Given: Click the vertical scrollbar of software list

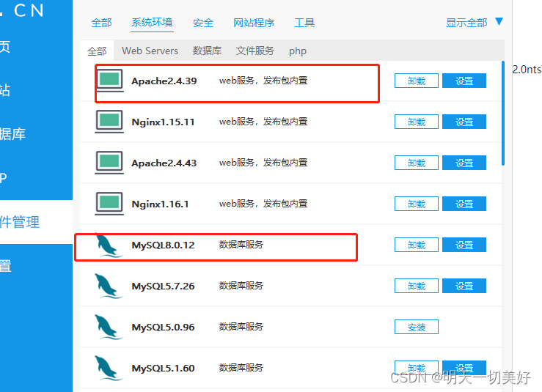Looking at the screenshot, I should (x=503, y=114).
